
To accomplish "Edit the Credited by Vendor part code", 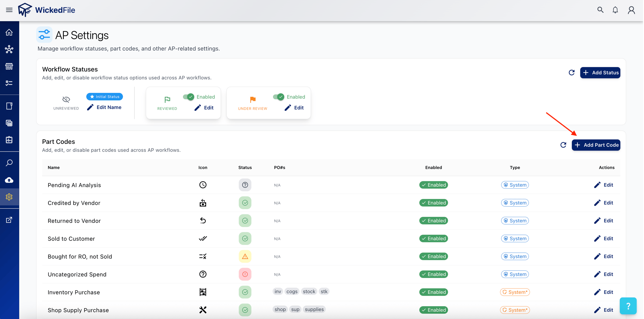I will [604, 203].
